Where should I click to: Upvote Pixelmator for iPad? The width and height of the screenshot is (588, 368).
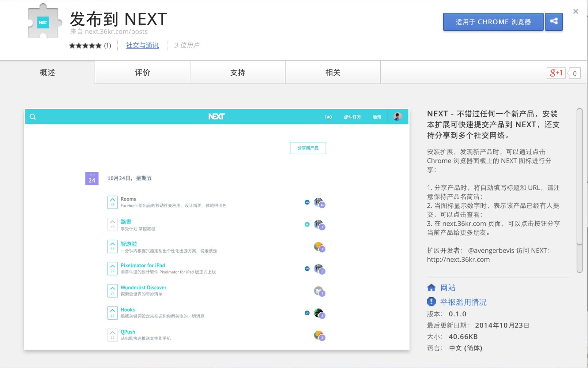point(112,268)
